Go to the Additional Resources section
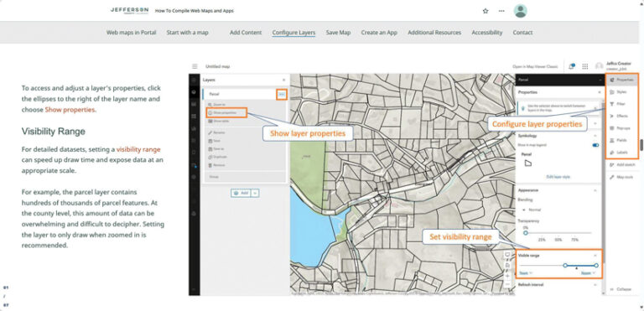This screenshot has height=311, width=644. pyautogui.click(x=434, y=33)
